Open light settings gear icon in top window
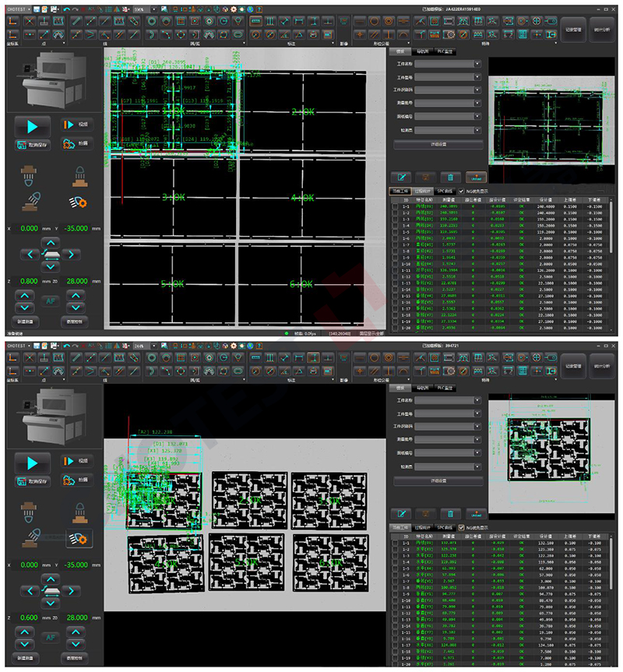 point(78,202)
